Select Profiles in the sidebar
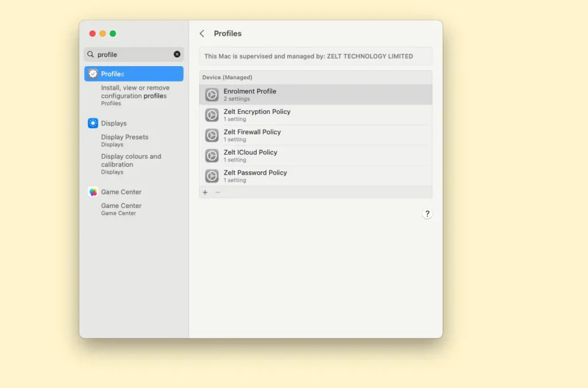588x388 pixels. tap(134, 74)
